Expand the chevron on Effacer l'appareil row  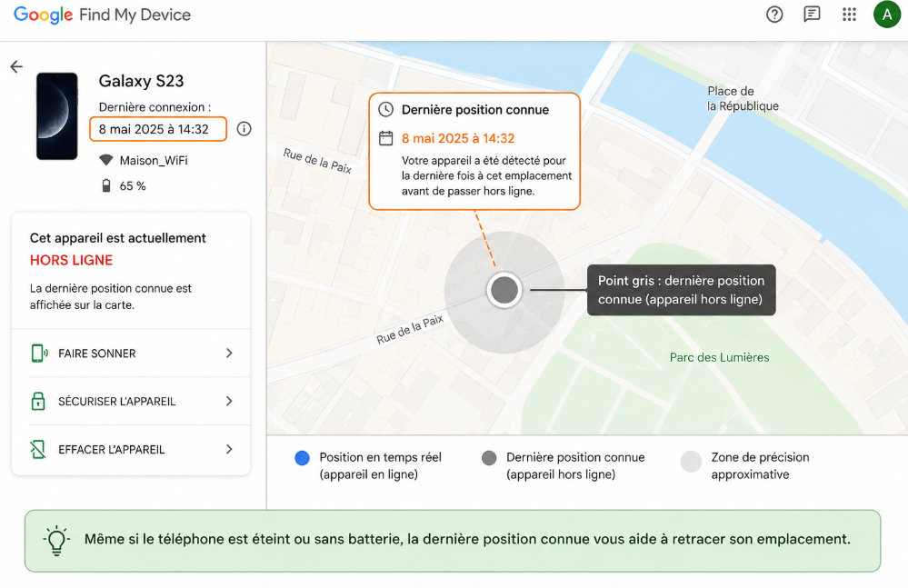click(229, 449)
